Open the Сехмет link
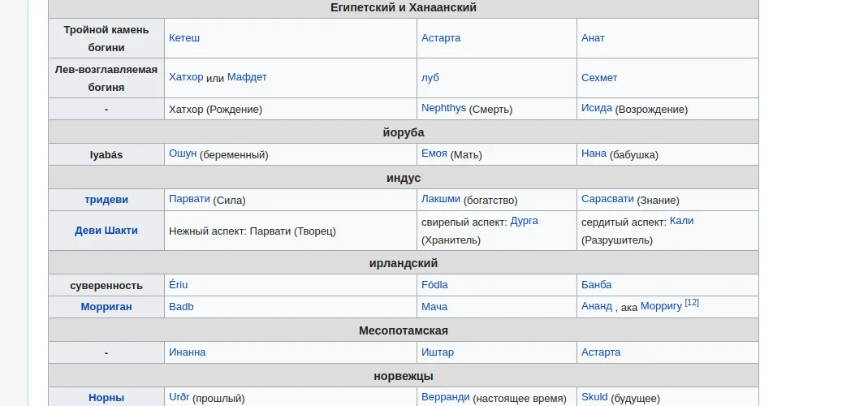Screen dimensions: 868x406 (x=599, y=77)
